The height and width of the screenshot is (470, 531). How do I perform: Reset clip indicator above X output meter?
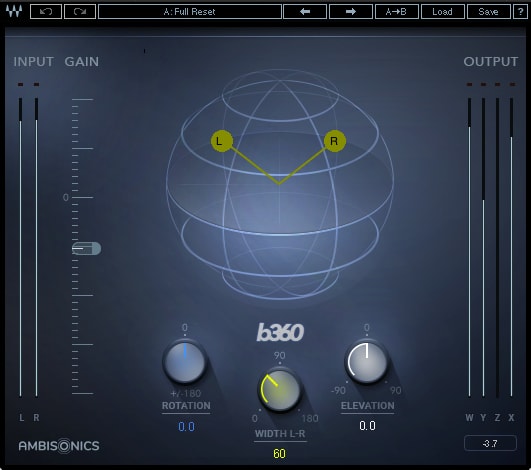click(x=512, y=84)
